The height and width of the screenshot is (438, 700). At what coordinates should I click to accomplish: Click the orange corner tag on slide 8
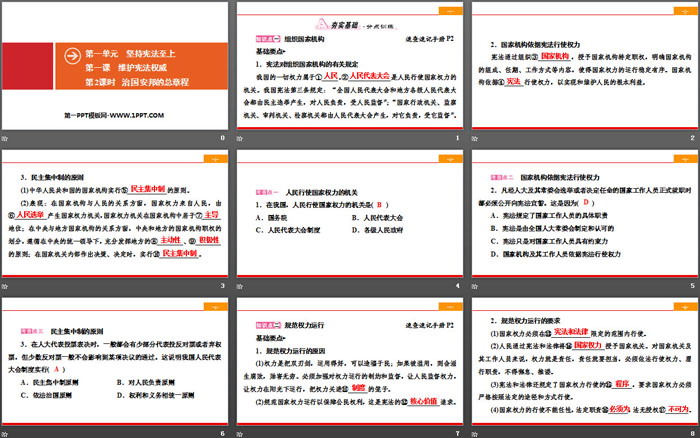click(x=686, y=306)
